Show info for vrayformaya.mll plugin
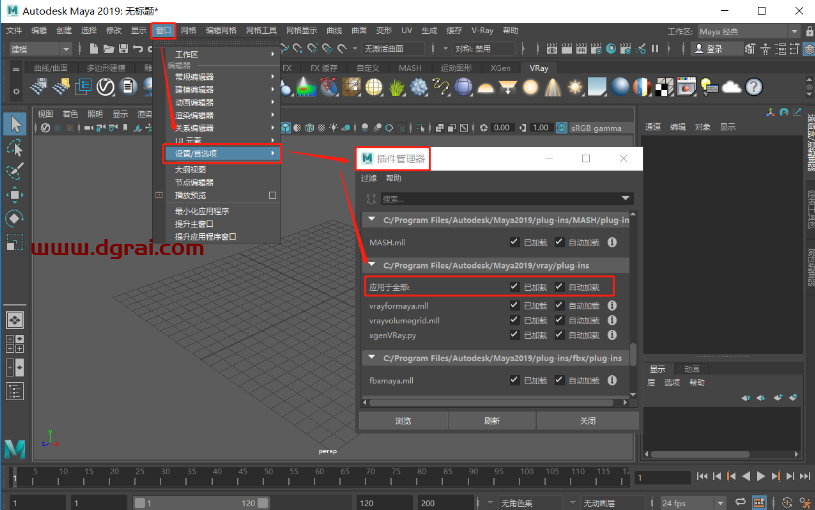 point(612,306)
